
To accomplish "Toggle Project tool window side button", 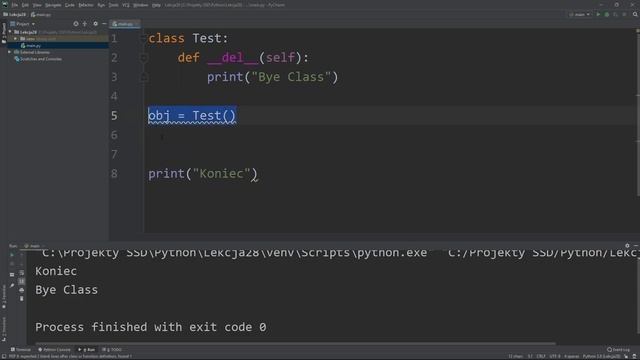I will point(4,33).
